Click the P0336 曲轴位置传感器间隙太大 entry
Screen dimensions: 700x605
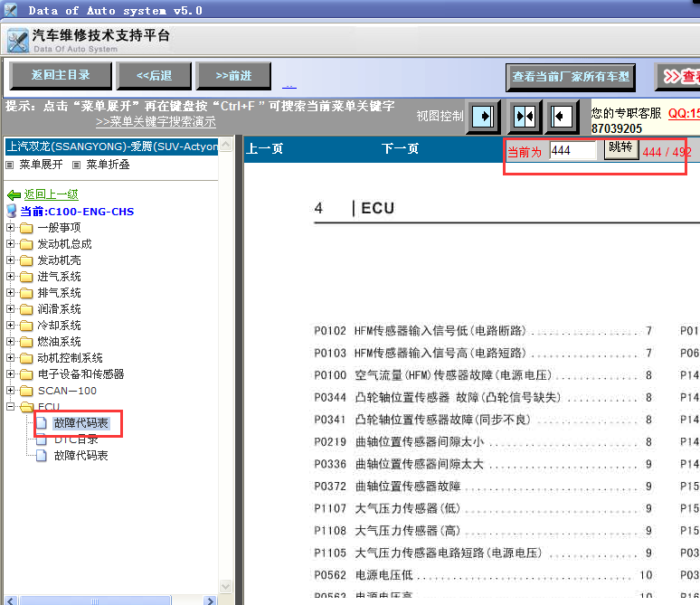[x=483, y=464]
